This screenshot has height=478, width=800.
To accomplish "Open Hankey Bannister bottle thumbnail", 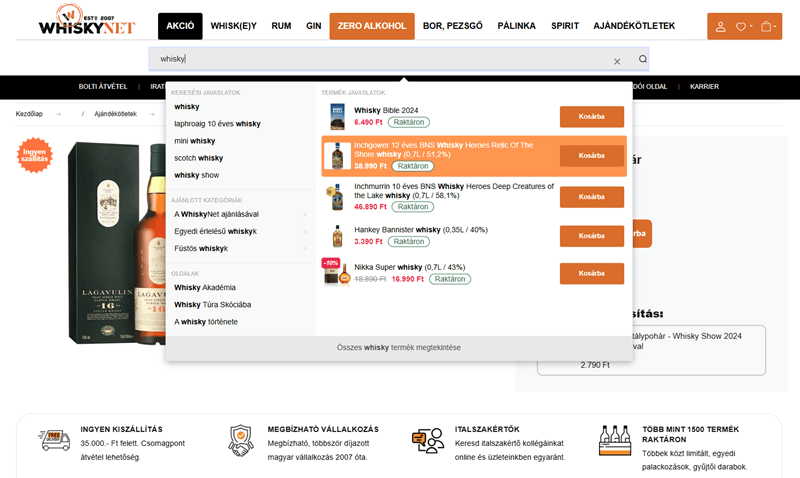I will click(337, 236).
